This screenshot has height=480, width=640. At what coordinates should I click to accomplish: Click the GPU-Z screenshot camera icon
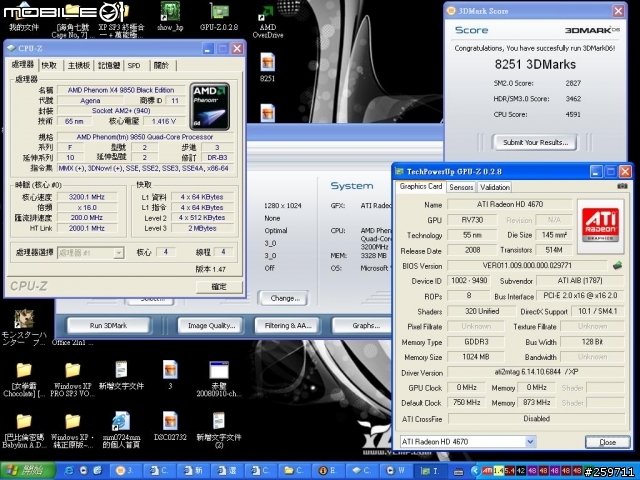pyautogui.click(x=622, y=186)
